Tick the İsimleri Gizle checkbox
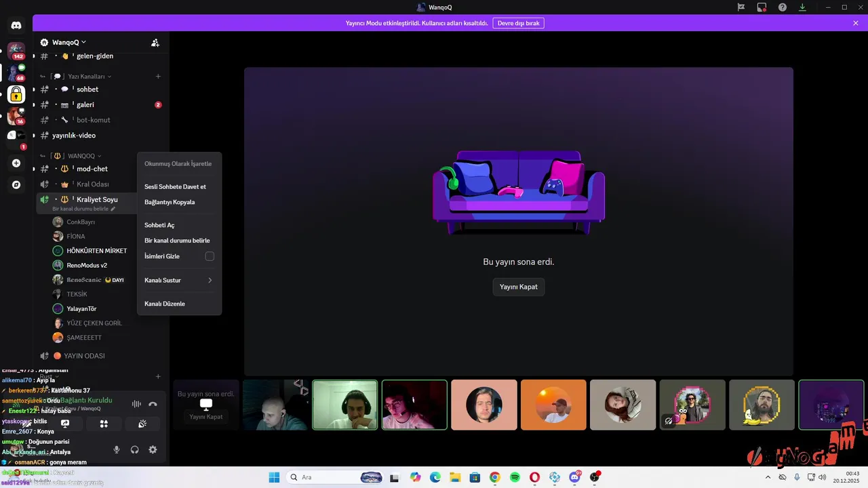The width and height of the screenshot is (868, 488). (210, 256)
